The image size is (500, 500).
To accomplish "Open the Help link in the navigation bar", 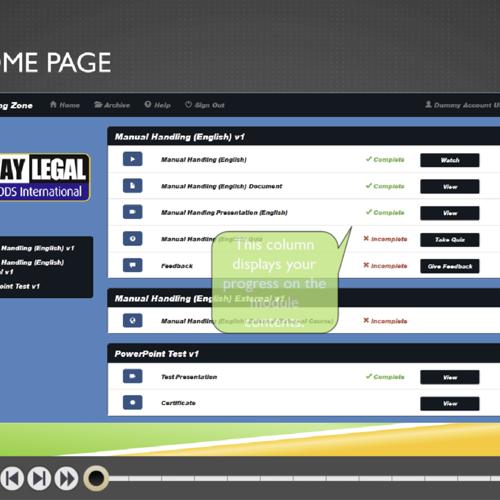I will click(157, 105).
